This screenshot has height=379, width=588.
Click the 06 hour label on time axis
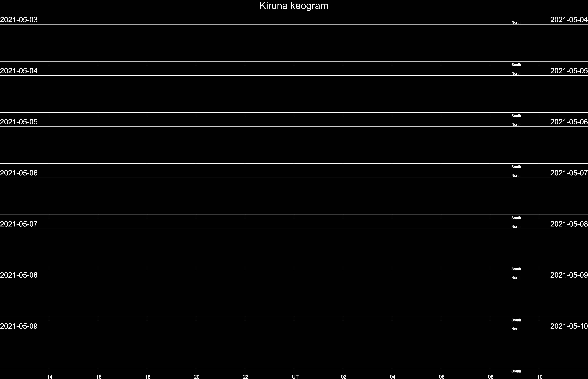[x=442, y=377]
